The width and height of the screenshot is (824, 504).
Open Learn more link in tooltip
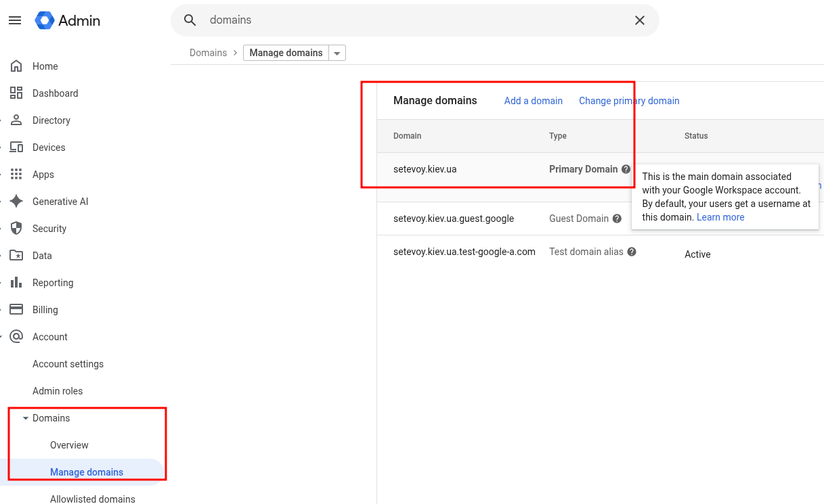(x=720, y=217)
